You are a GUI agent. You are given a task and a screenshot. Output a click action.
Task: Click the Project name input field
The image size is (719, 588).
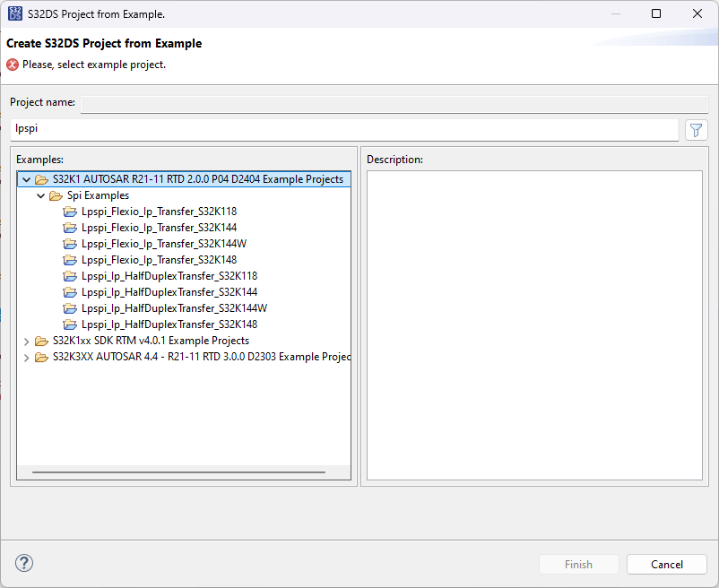[x=394, y=104]
